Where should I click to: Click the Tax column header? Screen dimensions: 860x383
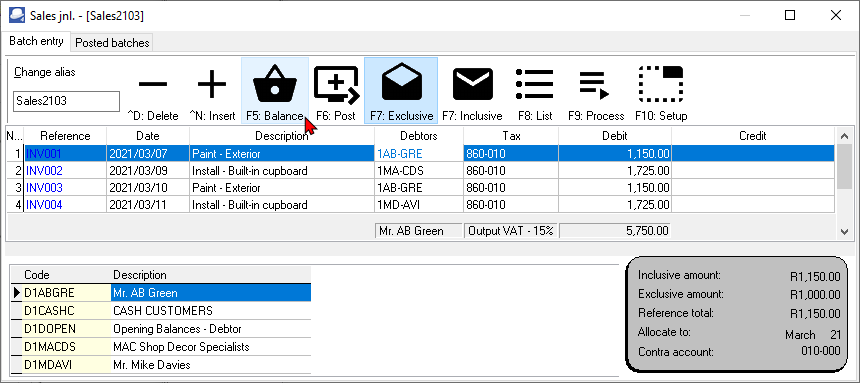click(511, 136)
